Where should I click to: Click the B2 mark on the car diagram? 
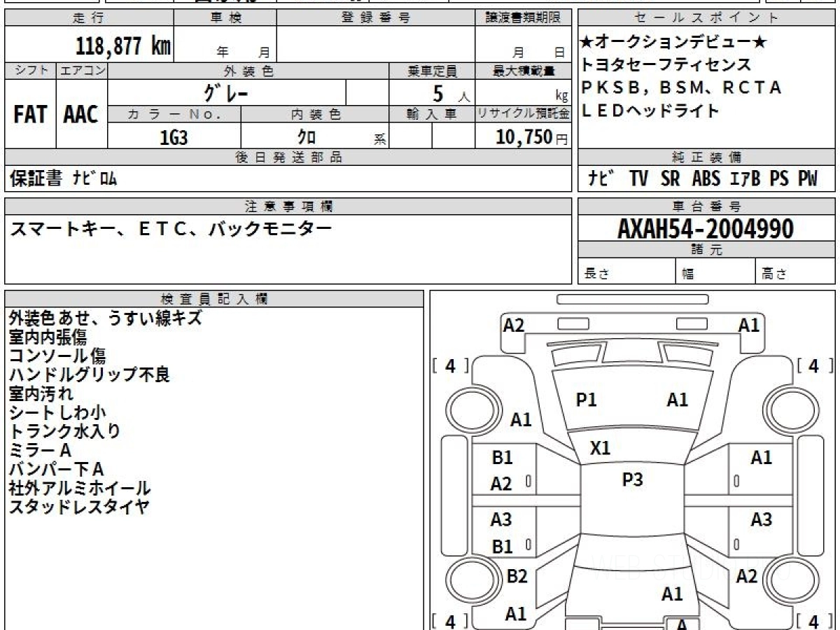click(x=517, y=576)
